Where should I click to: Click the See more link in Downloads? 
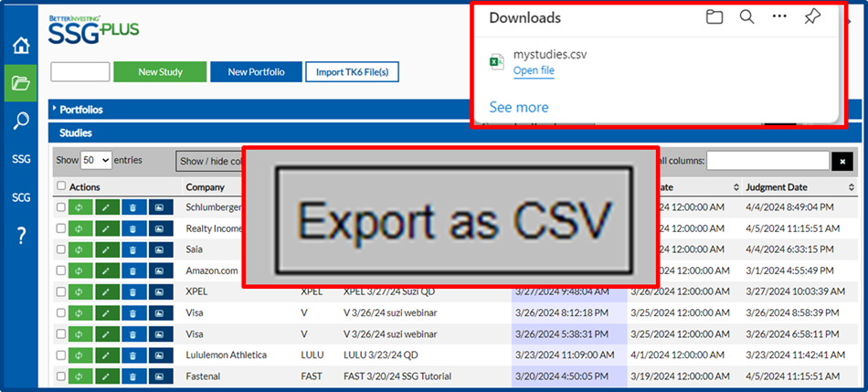pos(519,107)
